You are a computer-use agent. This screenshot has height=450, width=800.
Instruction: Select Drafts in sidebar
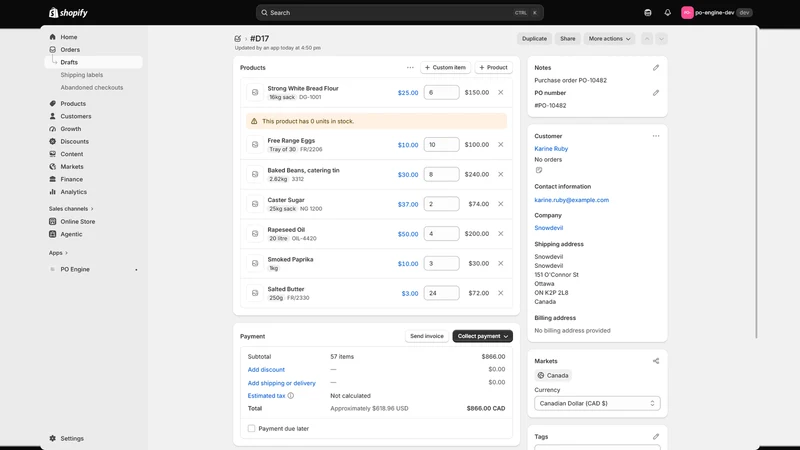(93, 62)
